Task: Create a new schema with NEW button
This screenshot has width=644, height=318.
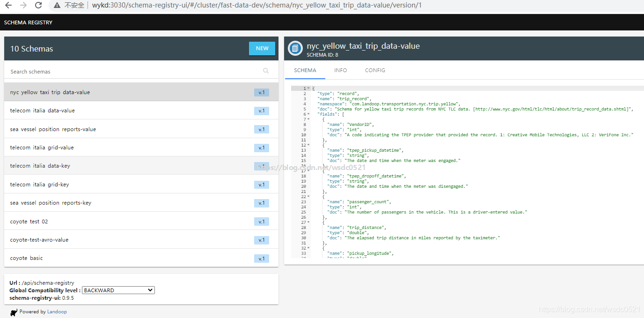Action: tap(262, 48)
